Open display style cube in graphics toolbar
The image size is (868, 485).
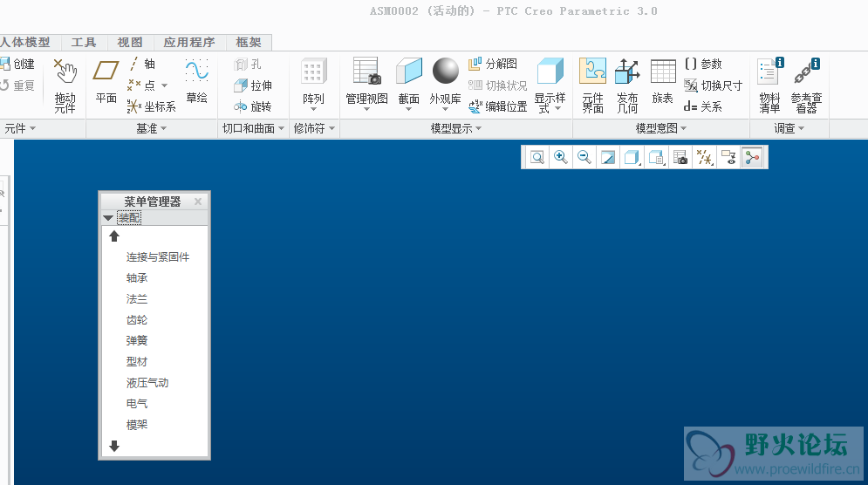pos(632,157)
